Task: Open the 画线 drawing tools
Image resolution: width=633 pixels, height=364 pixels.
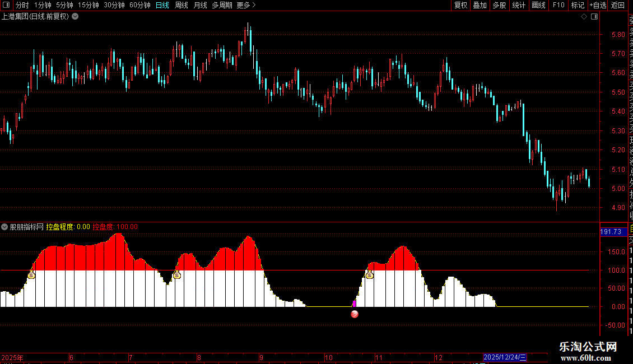Action: tap(538, 5)
